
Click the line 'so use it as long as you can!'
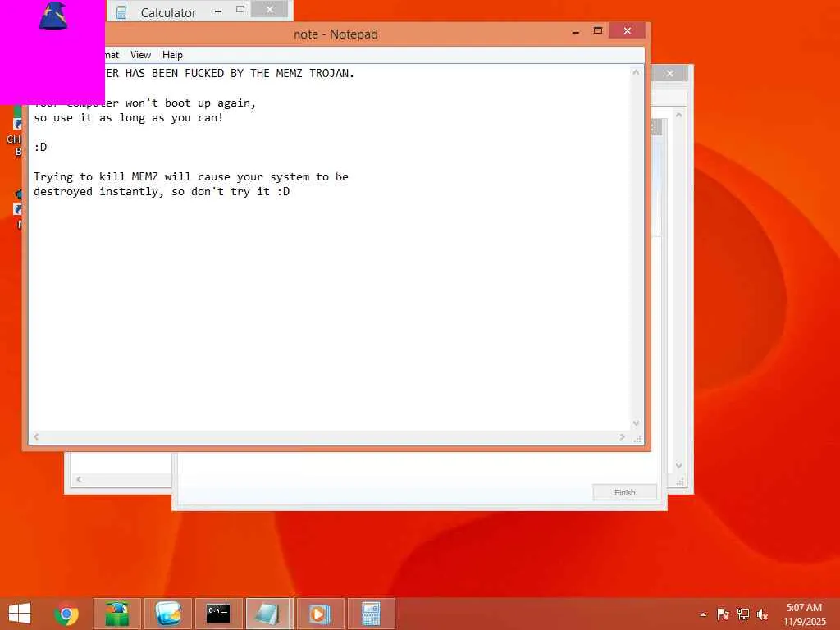click(129, 118)
